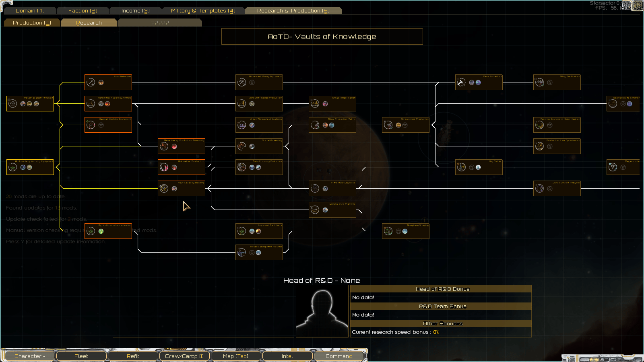This screenshot has width=644, height=362.
Task: Select the Improved Fertilizers node icon
Action: [x=242, y=231]
